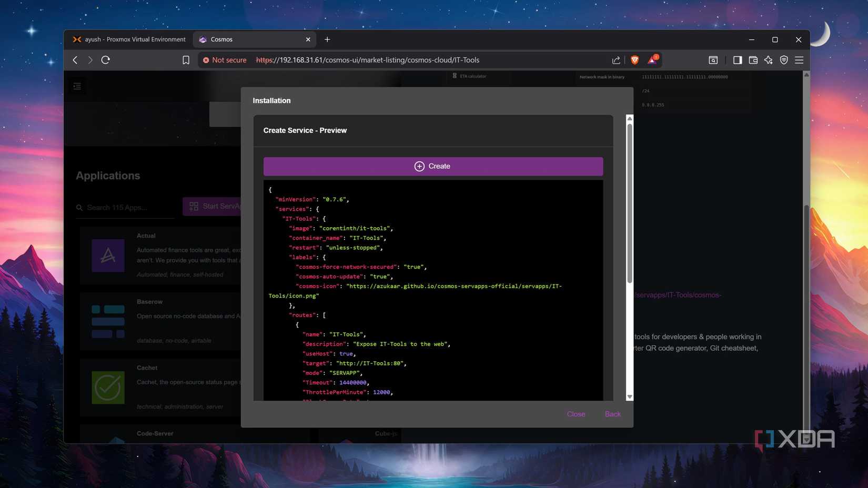
Task: Open a new browser tab
Action: coord(327,39)
